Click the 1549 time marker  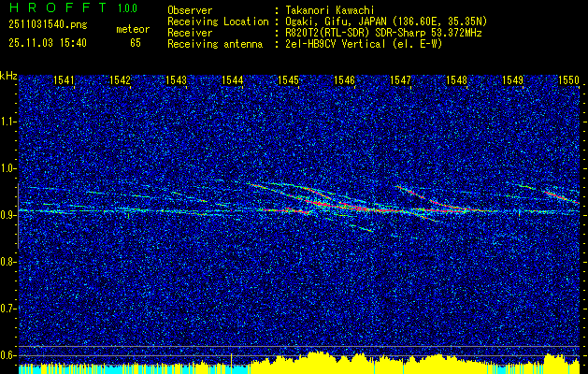pos(512,79)
